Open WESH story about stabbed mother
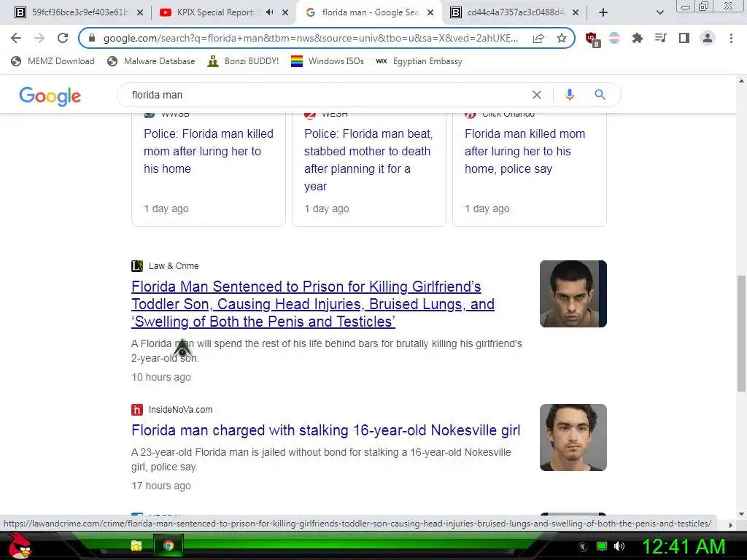 (368, 160)
